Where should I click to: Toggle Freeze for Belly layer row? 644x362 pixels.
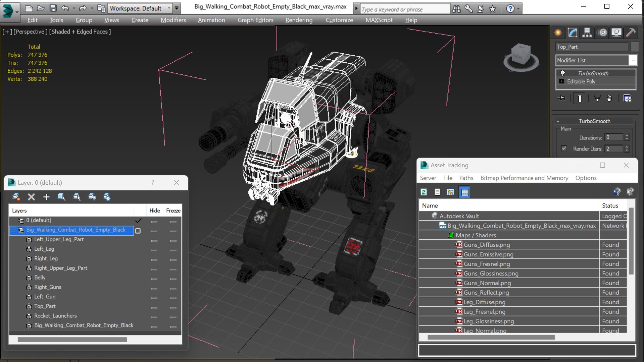(173, 279)
